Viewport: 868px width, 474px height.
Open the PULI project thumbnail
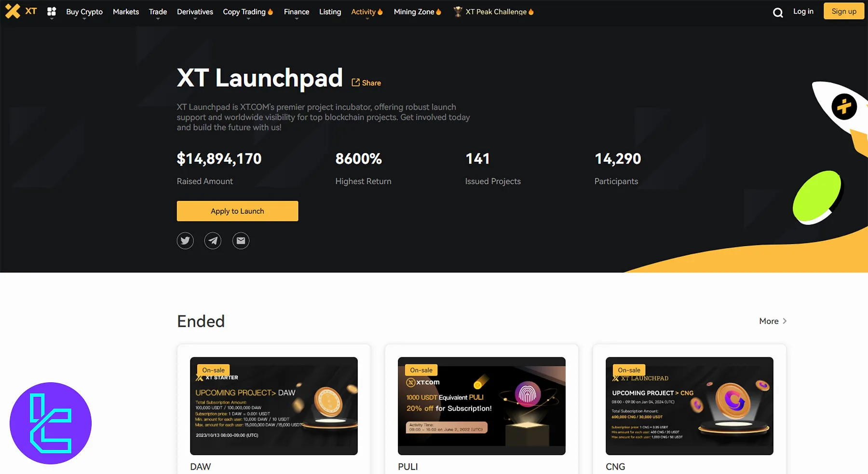pos(481,406)
